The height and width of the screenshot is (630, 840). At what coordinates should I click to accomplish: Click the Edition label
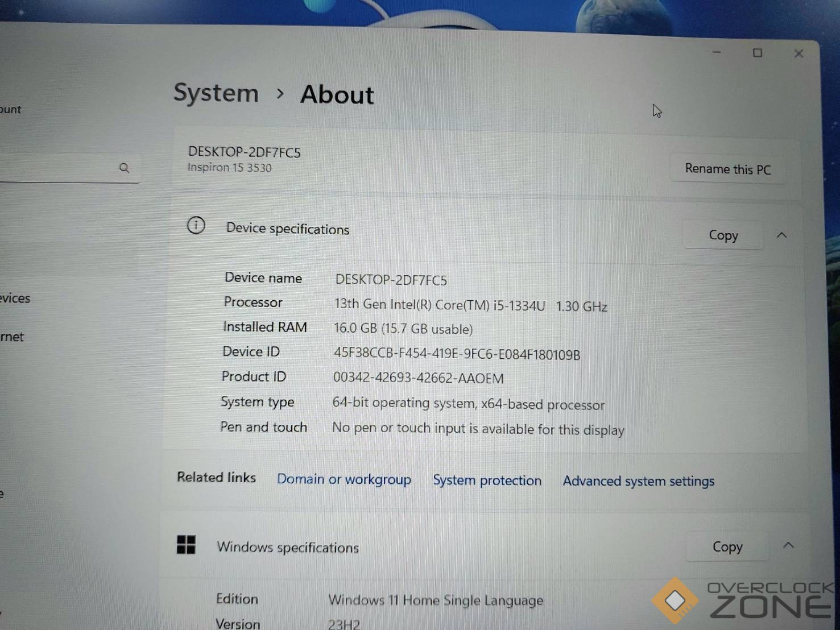click(x=237, y=599)
